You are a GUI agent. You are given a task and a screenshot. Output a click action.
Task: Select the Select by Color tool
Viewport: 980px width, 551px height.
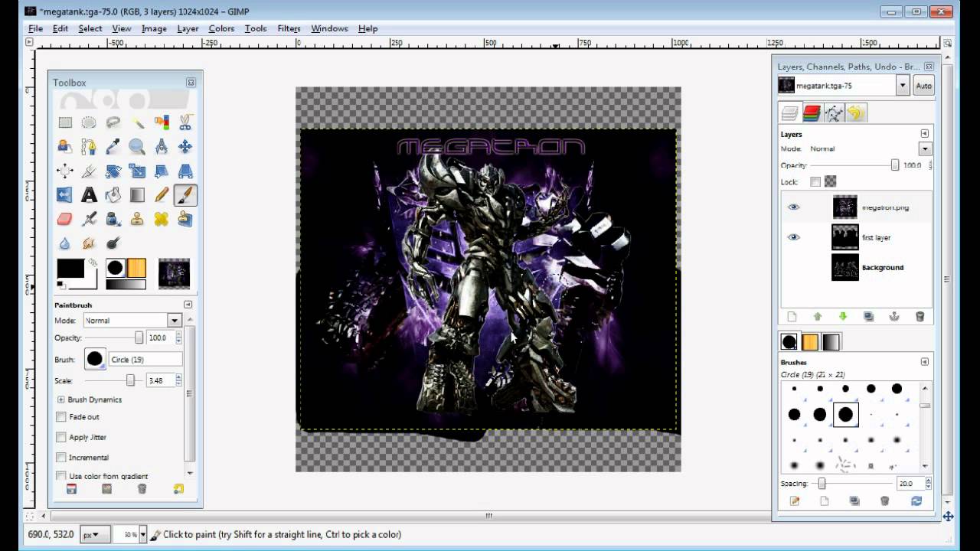click(162, 122)
